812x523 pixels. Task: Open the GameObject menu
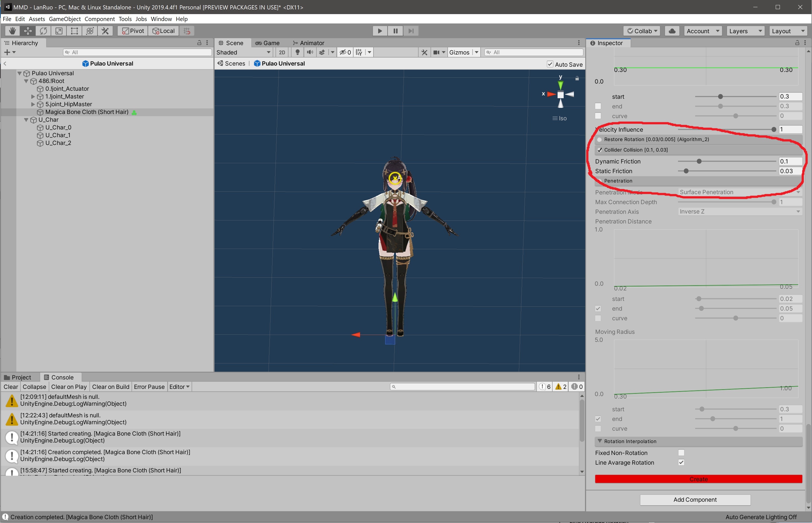coord(65,19)
